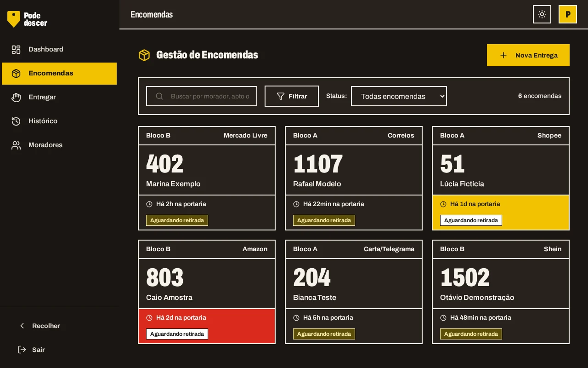Open Histórico from the sidebar
The height and width of the screenshot is (368, 588).
coord(59,121)
